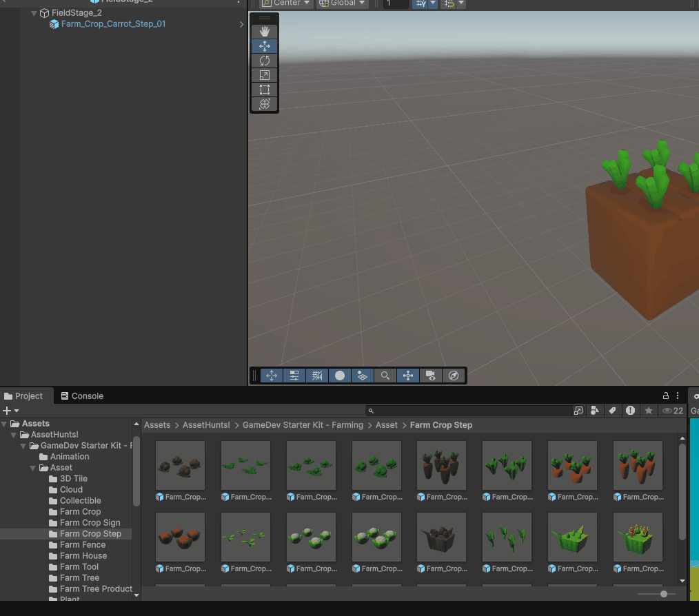Toggle scene camera visibility overlay button
This screenshot has width=699, height=616.
431,376
